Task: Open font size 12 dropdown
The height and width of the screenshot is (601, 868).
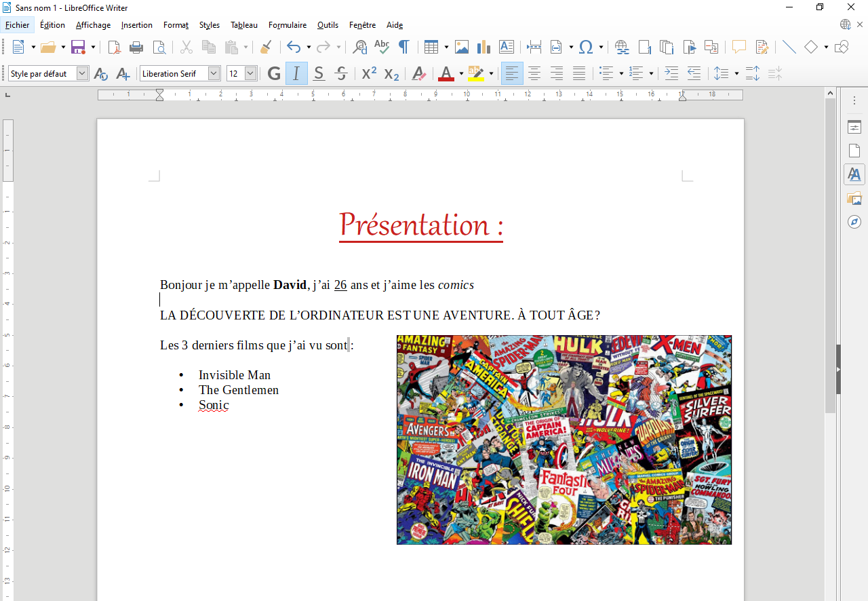Action: coord(251,73)
